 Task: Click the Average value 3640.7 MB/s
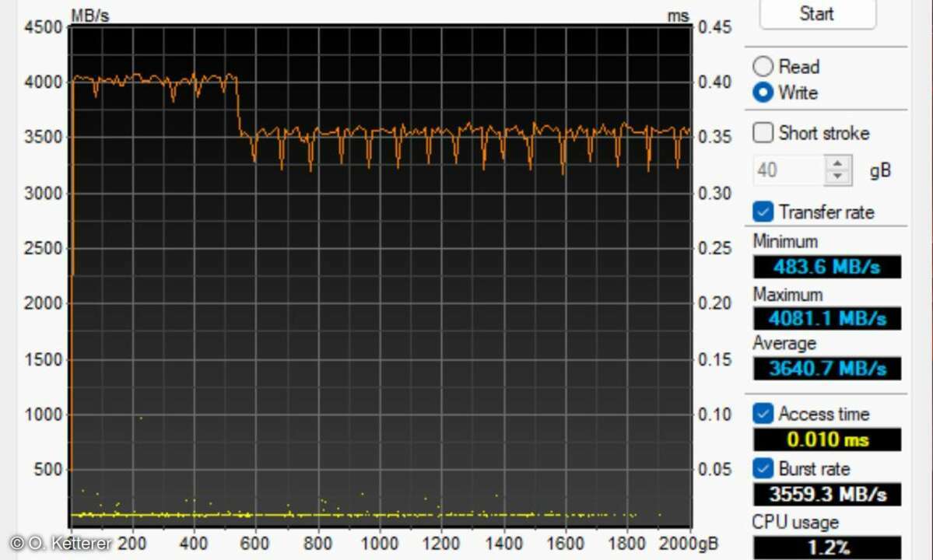pyautogui.click(x=827, y=369)
